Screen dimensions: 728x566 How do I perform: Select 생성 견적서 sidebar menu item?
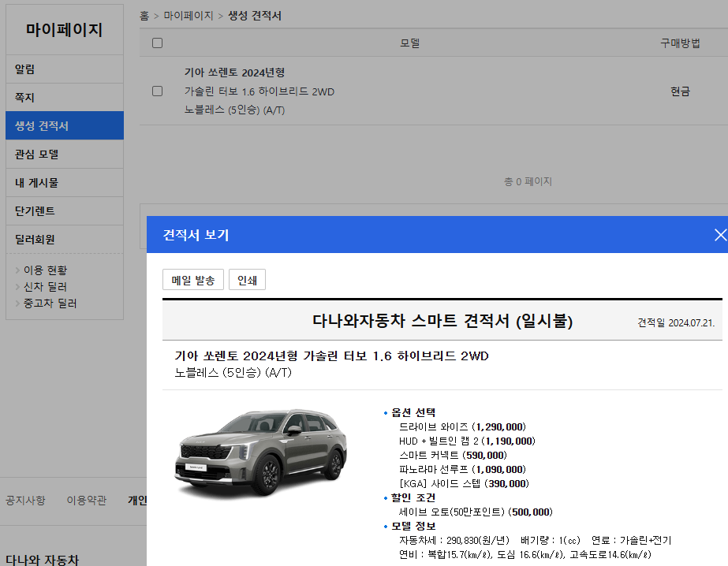(x=65, y=125)
